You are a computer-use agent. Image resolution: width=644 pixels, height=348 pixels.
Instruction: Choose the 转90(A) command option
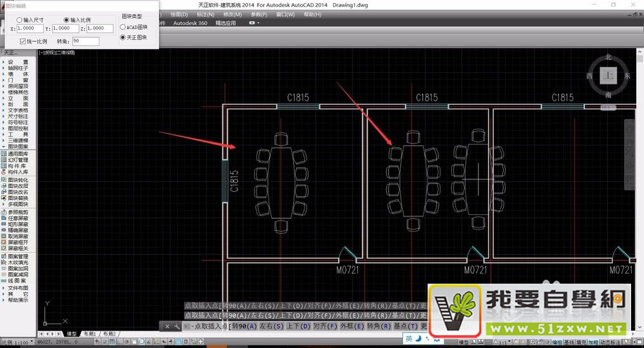(244, 326)
